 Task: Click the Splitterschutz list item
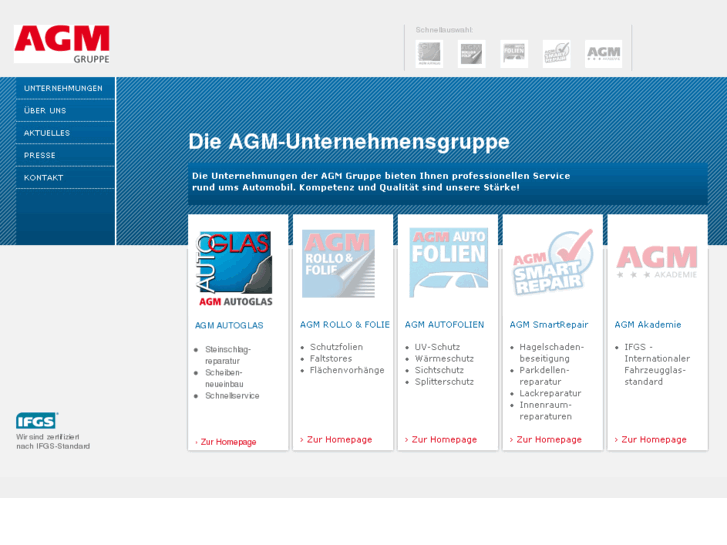point(444,382)
